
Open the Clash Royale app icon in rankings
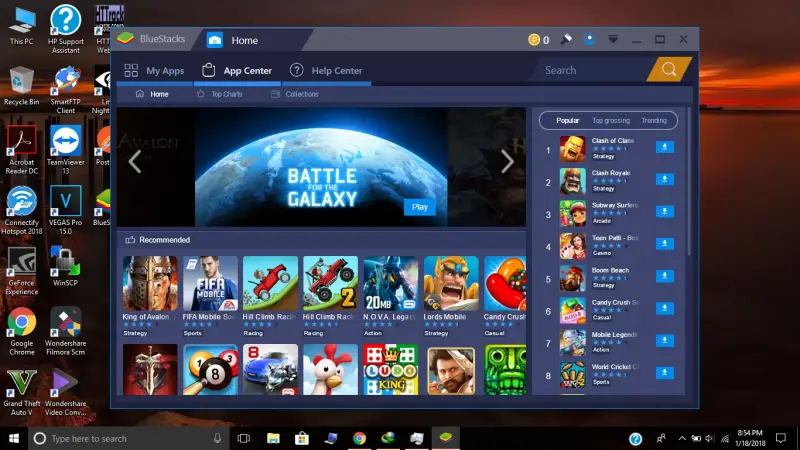click(572, 181)
